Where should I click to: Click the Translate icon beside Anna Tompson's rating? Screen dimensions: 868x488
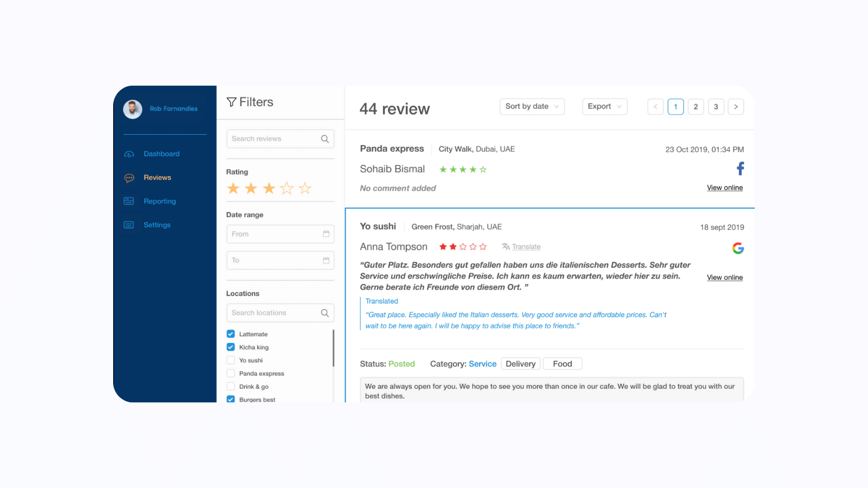(505, 246)
